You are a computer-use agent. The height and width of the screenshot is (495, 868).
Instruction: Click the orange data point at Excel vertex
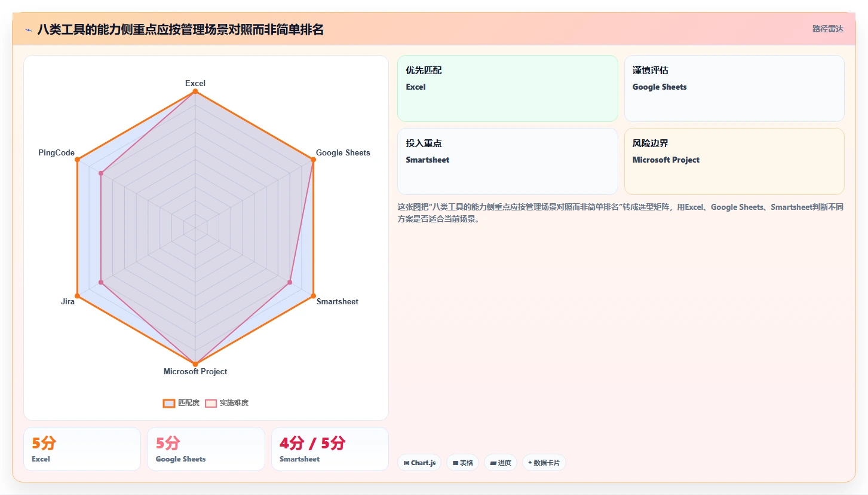195,91
